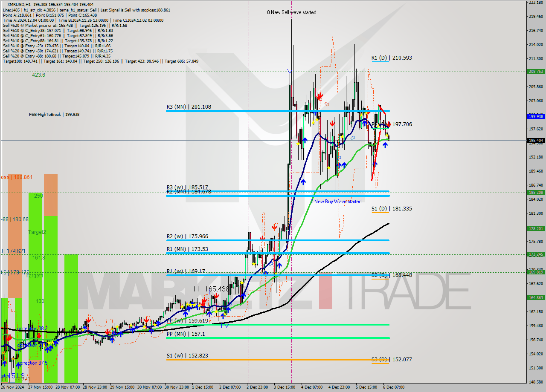Click the 'correction 87.5' label

pos(33,363)
